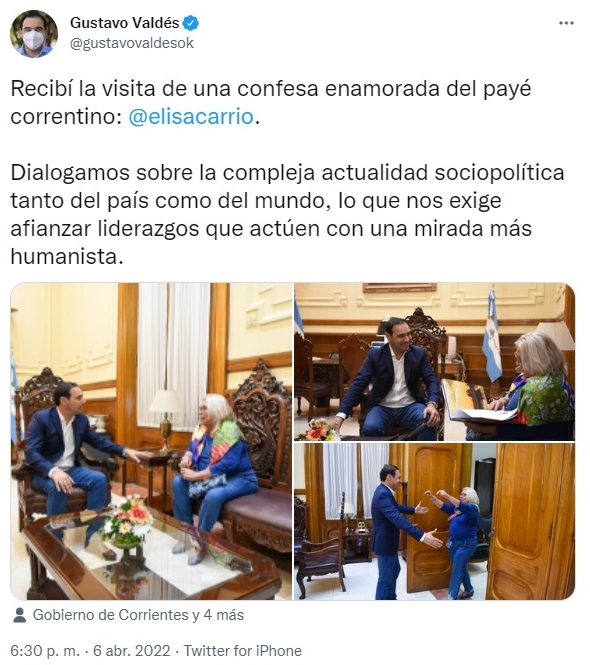The height and width of the screenshot is (665, 590).
Task: Open Gustavo Valdés profile avatar
Action: point(34,34)
